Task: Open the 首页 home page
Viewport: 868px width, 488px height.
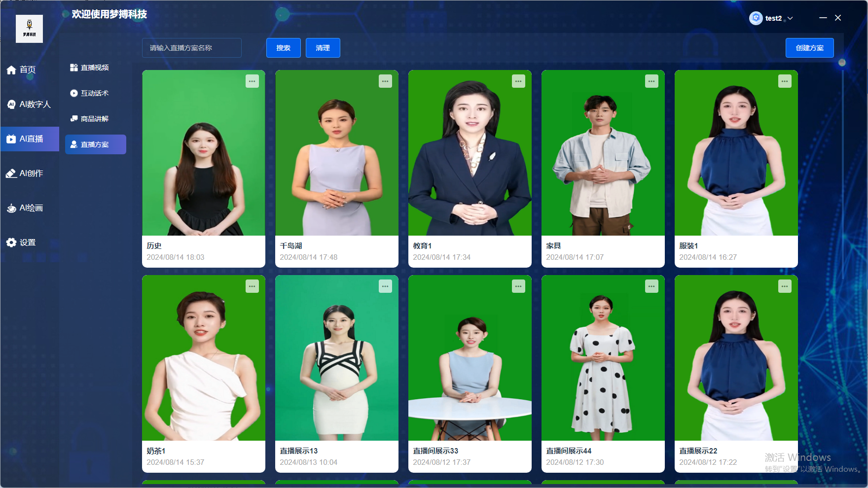Action: click(x=21, y=70)
